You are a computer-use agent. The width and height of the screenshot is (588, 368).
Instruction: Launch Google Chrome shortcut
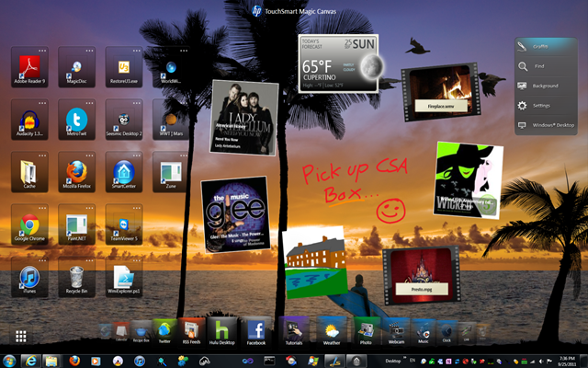point(29,224)
